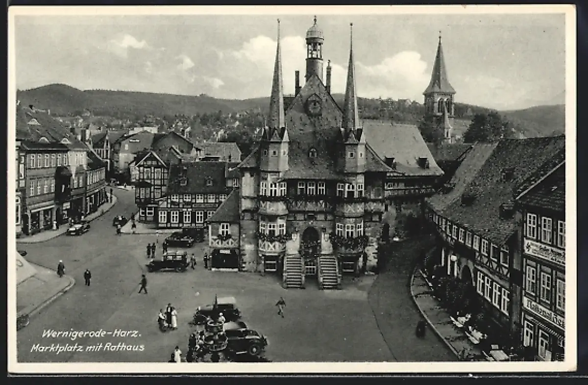Image resolution: width=588 pixels, height=385 pixels.
Task: Select the fountain in the market square
Action: [215, 336]
